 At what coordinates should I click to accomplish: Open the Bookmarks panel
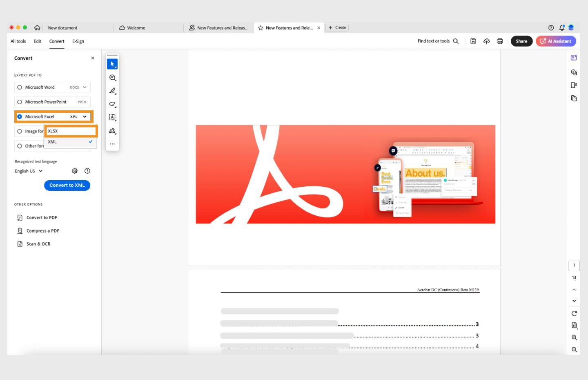[574, 85]
